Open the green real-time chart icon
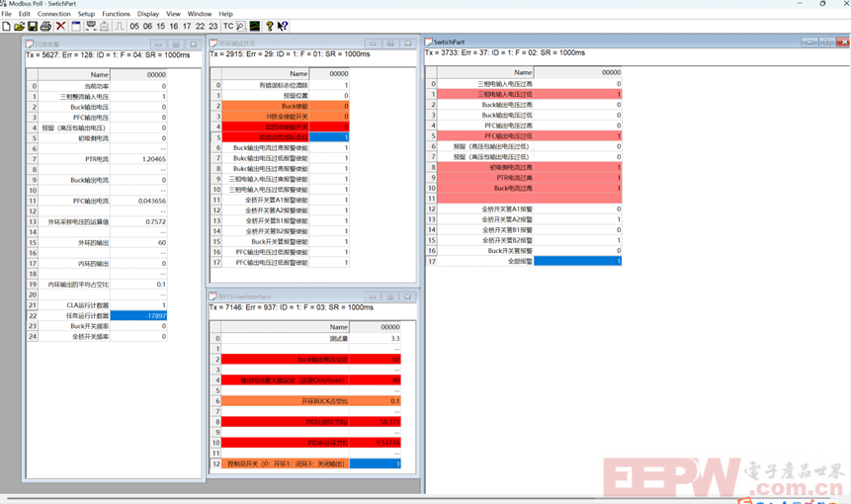851x504 pixels. [255, 26]
